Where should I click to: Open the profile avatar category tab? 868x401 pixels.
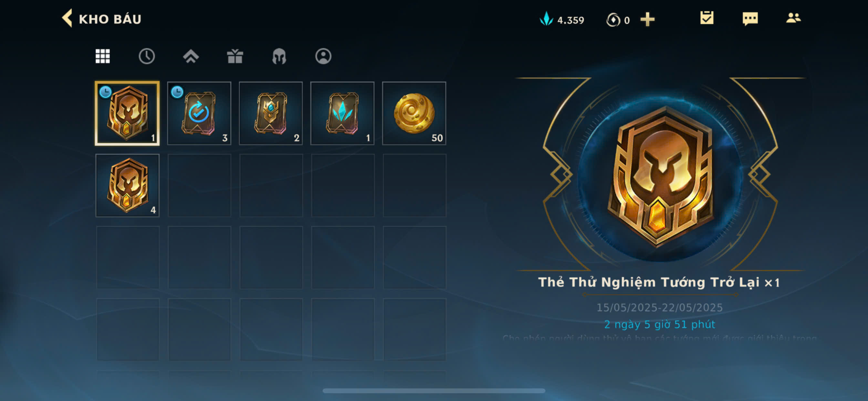pos(323,56)
